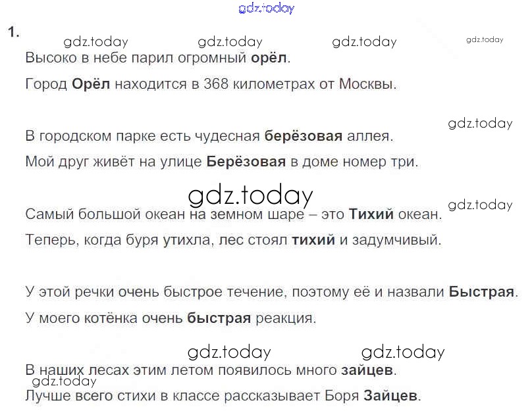
Task: Select bold word "зайцев" after "много"
Action: pos(367,370)
